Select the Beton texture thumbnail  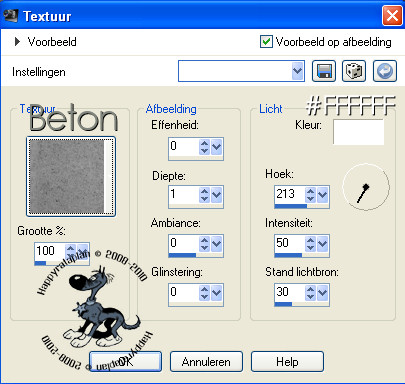[x=71, y=176]
